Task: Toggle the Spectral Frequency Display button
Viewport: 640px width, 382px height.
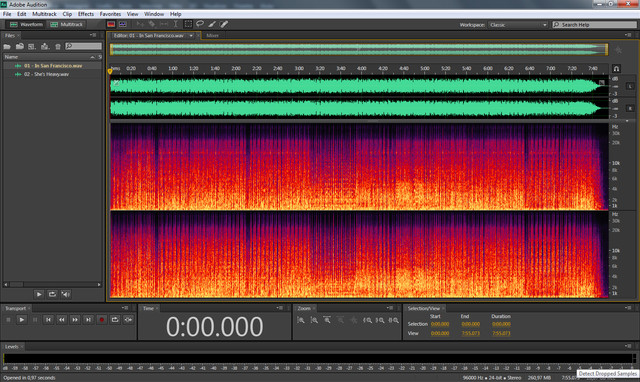Action: pyautogui.click(x=111, y=24)
